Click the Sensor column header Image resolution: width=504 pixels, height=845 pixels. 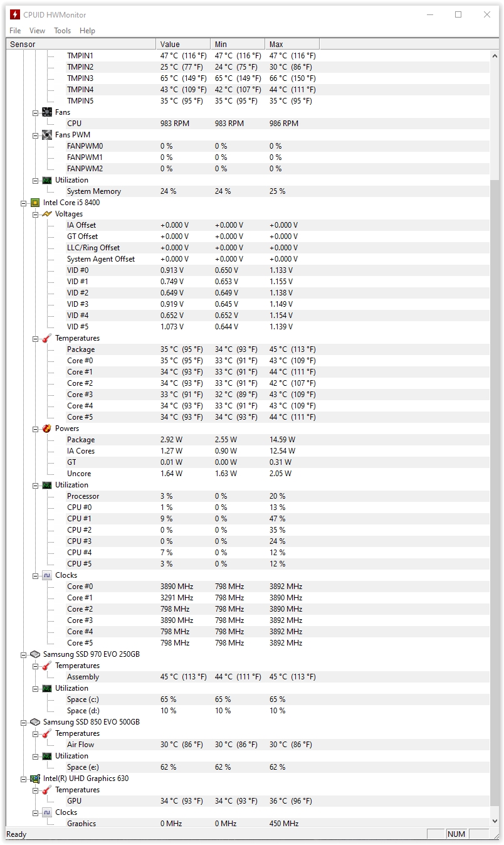click(x=80, y=44)
